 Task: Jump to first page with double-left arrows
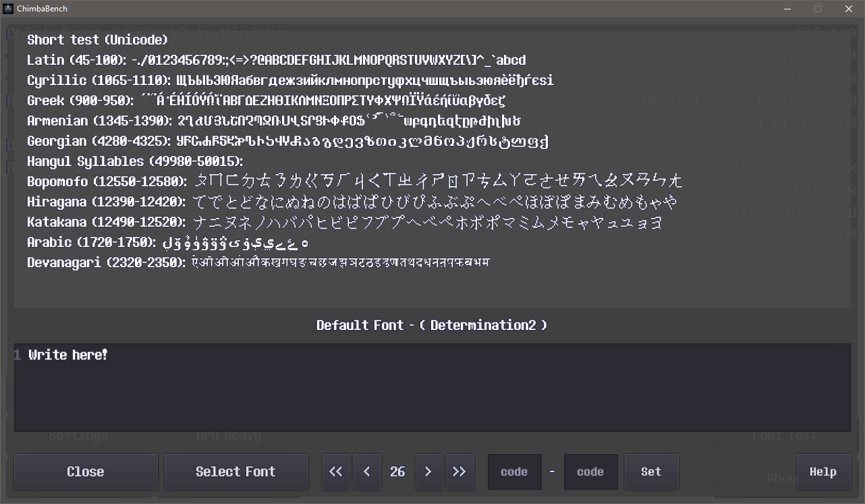[x=336, y=472]
